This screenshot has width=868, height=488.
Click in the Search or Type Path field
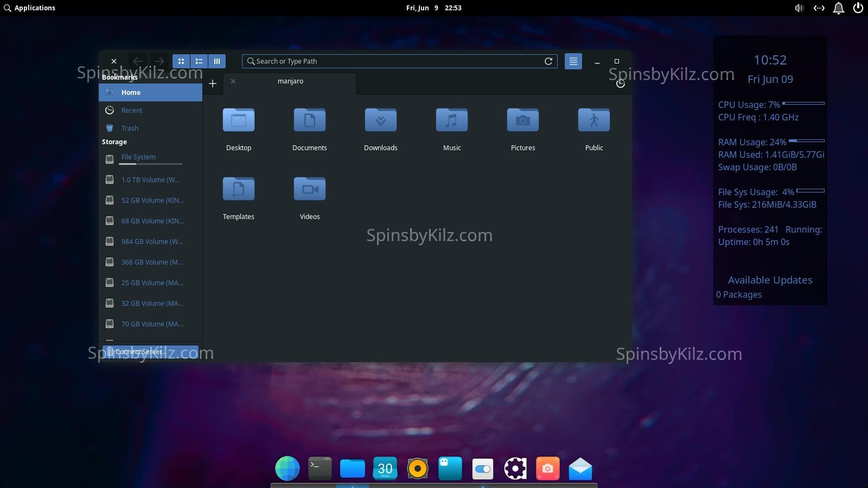coord(396,61)
